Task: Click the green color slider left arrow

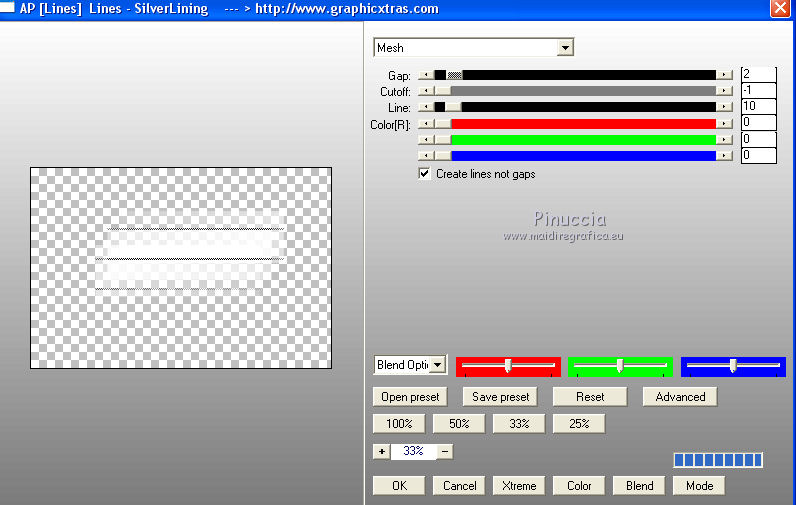Action: (x=426, y=140)
